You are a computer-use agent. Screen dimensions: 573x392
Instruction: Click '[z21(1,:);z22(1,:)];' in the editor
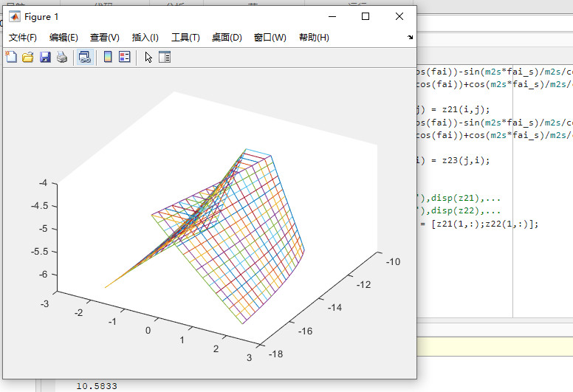(x=484, y=224)
